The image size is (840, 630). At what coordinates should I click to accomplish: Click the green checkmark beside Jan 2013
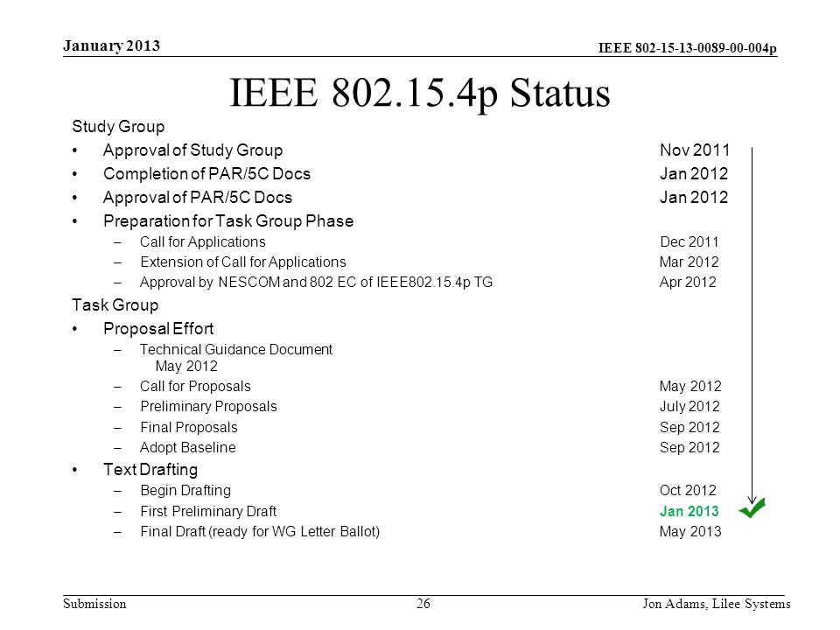click(x=752, y=507)
